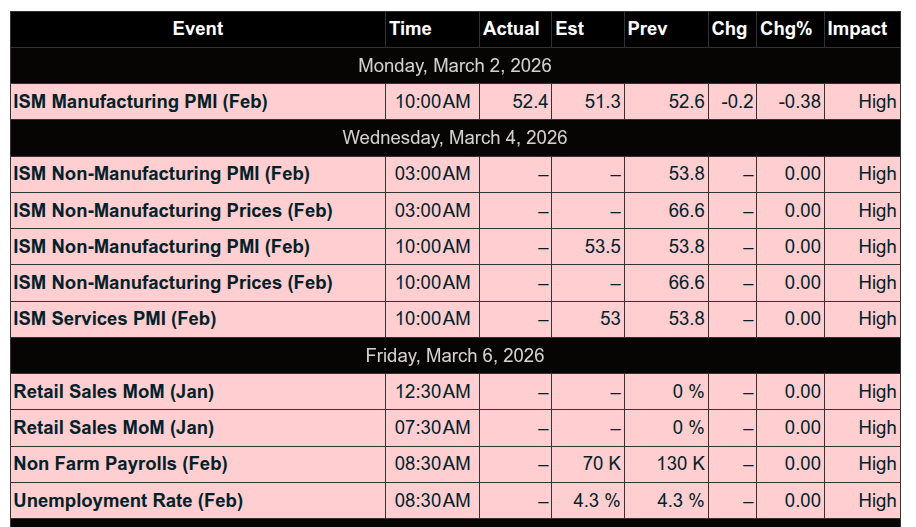Image resolution: width=916 pixels, height=527 pixels.
Task: Select the Non Farm Payrolls (Feb) event
Action: (121, 464)
